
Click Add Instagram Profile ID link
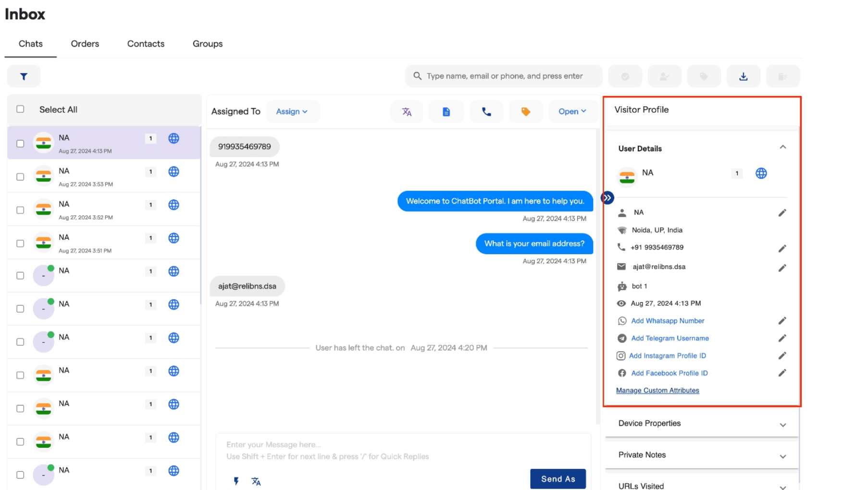pyautogui.click(x=668, y=355)
